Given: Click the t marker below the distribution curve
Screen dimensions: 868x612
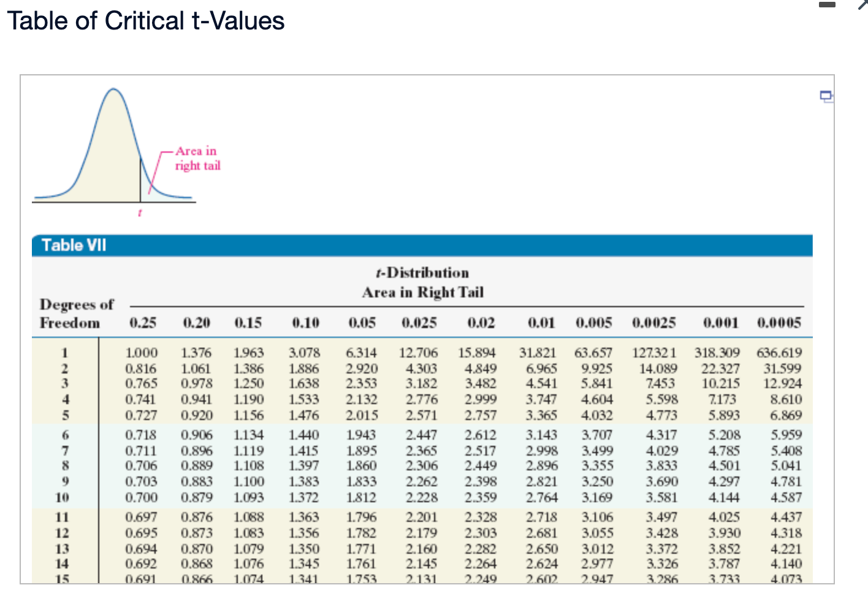Looking at the screenshot, I should coord(140,213).
